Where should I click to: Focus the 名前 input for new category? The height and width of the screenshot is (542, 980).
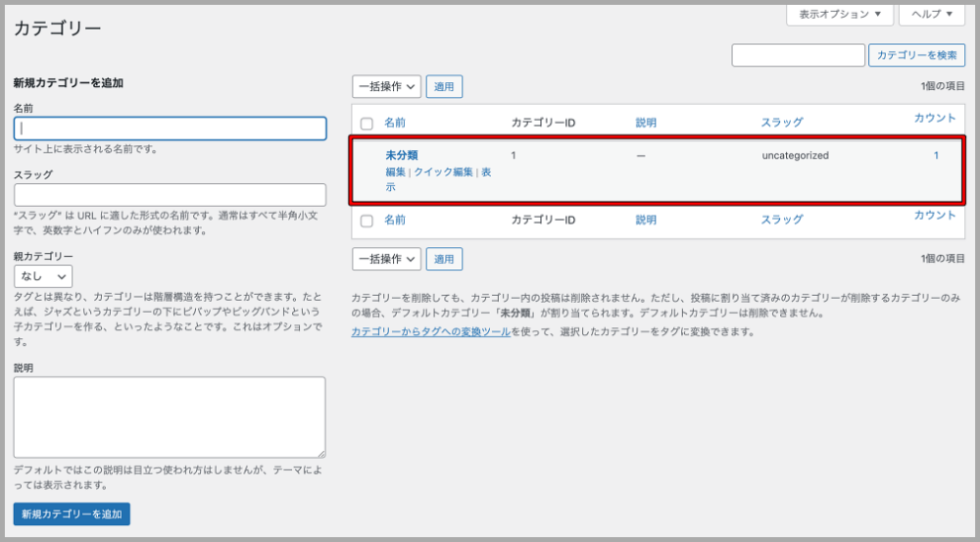[170, 128]
